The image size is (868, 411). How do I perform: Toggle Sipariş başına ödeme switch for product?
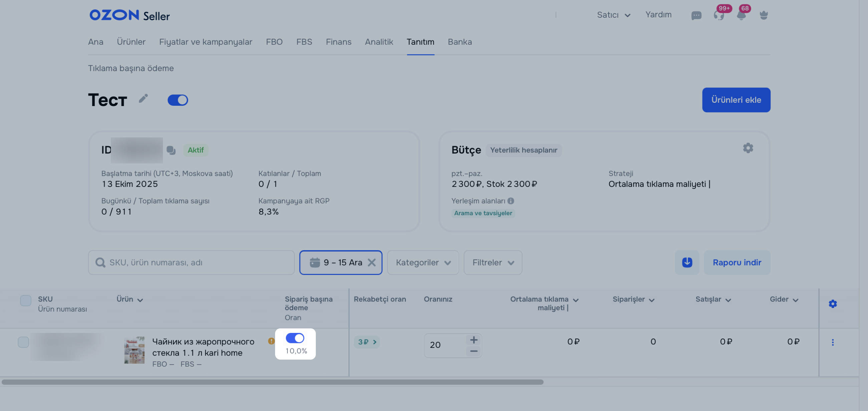pyautogui.click(x=294, y=338)
